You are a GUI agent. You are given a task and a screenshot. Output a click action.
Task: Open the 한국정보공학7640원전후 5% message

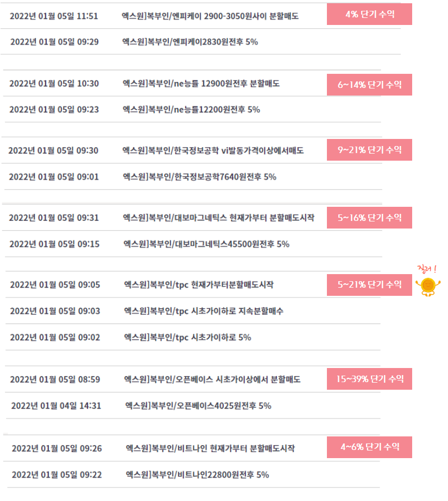(200, 177)
